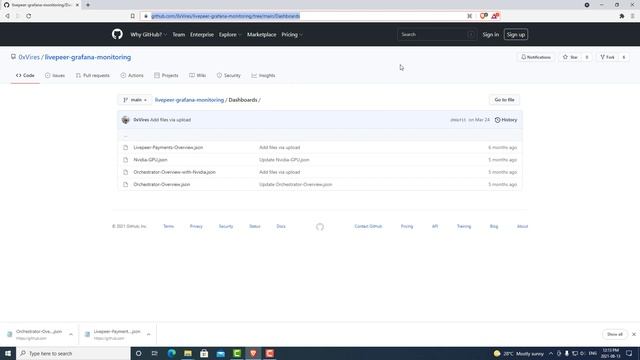Switch to Insights tab
Screen dimensions: 640x360
pos(263,76)
